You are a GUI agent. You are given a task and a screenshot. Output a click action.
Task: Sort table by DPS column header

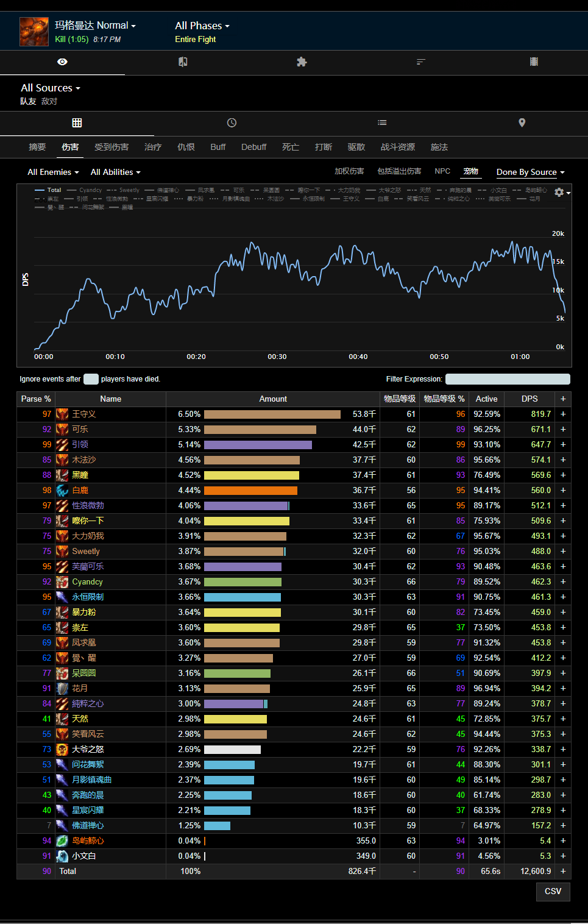530,399
